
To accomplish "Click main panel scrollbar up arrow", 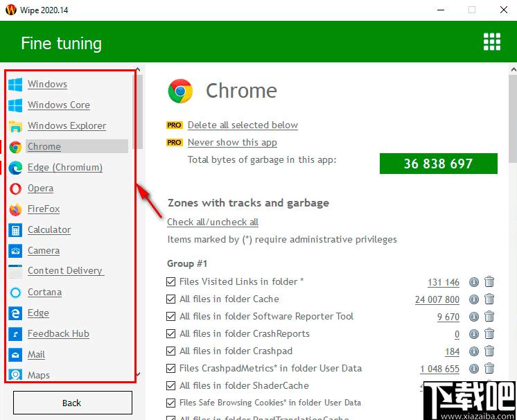I will (514, 70).
